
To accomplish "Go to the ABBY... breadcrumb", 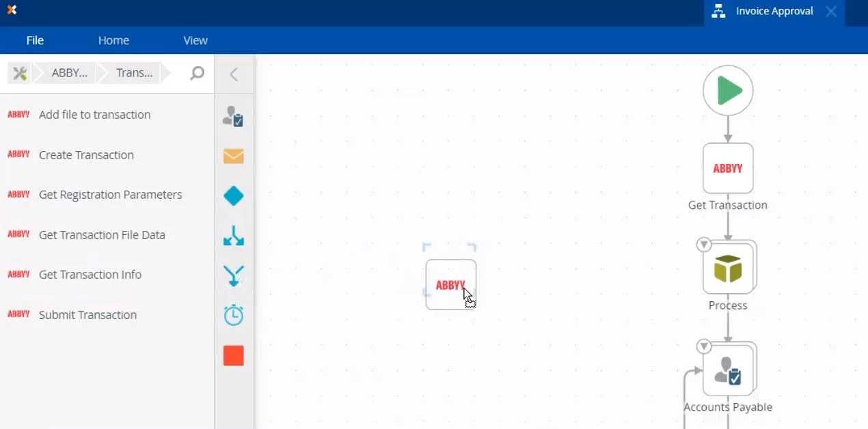I will [x=70, y=73].
